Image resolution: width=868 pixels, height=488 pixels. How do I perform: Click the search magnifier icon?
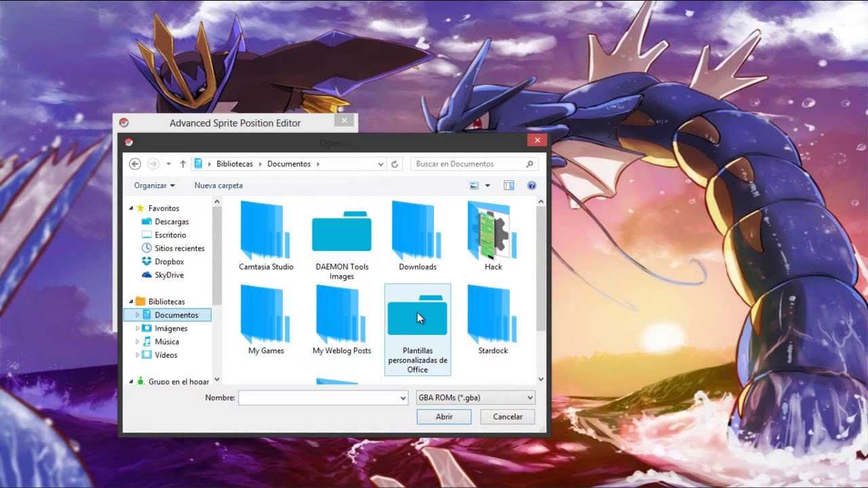pyautogui.click(x=530, y=164)
